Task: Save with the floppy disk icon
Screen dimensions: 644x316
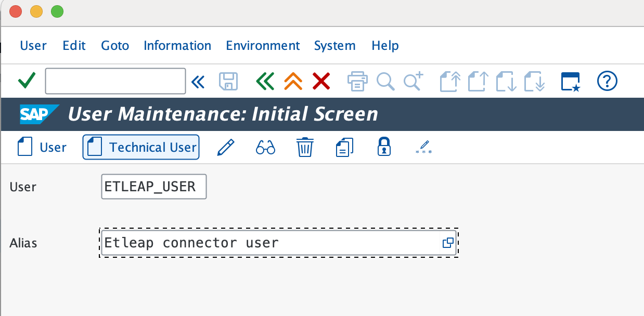Action: 227,81
